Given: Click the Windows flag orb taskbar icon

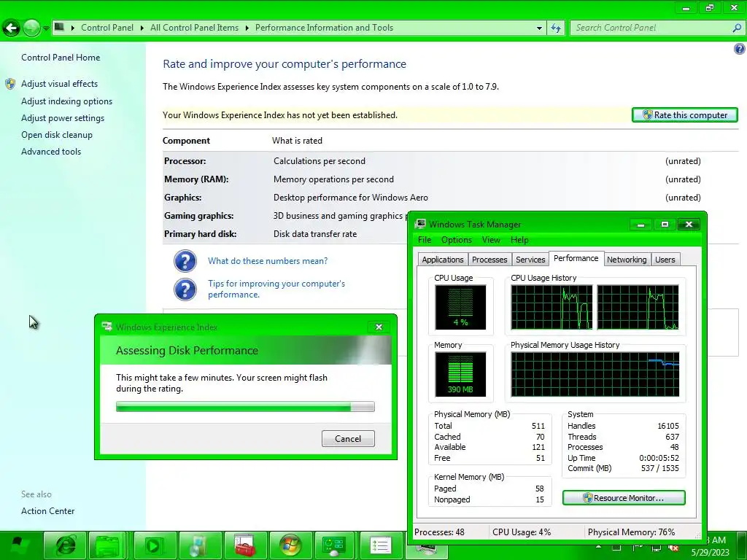Looking at the screenshot, I should pos(290,545).
